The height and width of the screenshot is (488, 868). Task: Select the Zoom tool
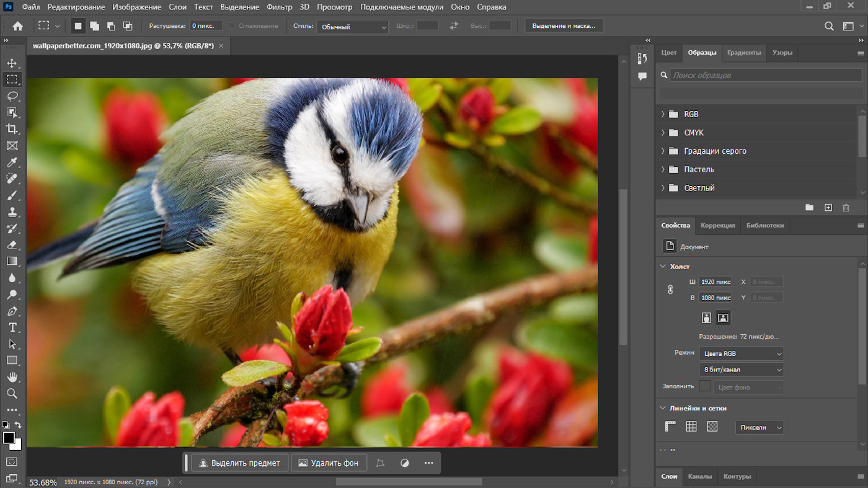pyautogui.click(x=12, y=394)
